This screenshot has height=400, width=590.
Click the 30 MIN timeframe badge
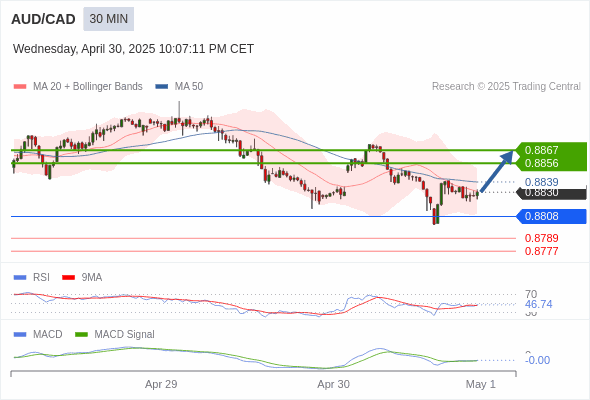tap(108, 19)
